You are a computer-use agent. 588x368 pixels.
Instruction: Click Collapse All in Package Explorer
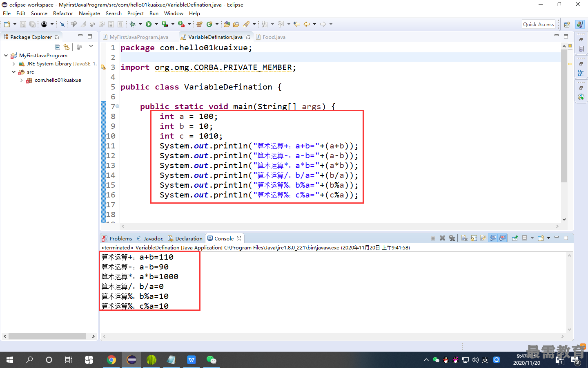(57, 47)
